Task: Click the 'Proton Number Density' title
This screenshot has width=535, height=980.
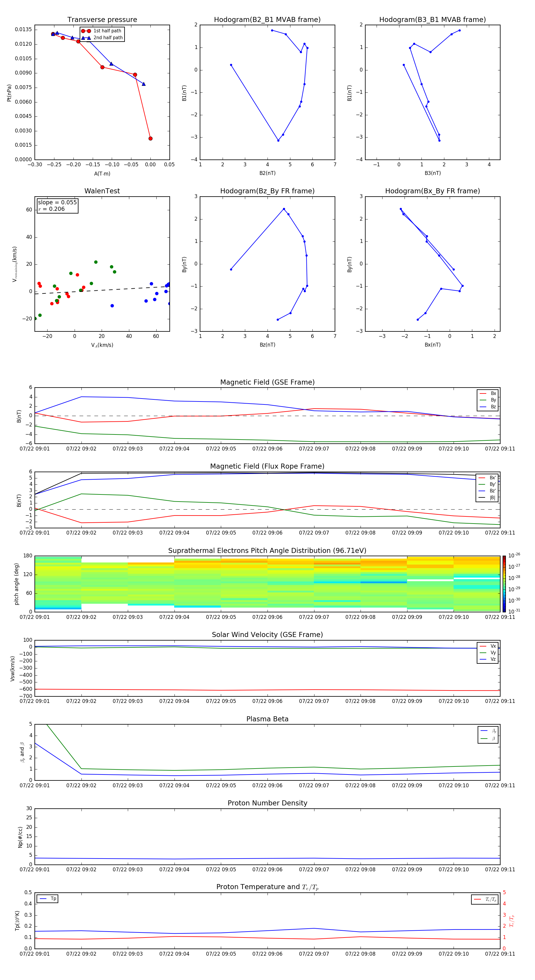Action: pos(267,803)
